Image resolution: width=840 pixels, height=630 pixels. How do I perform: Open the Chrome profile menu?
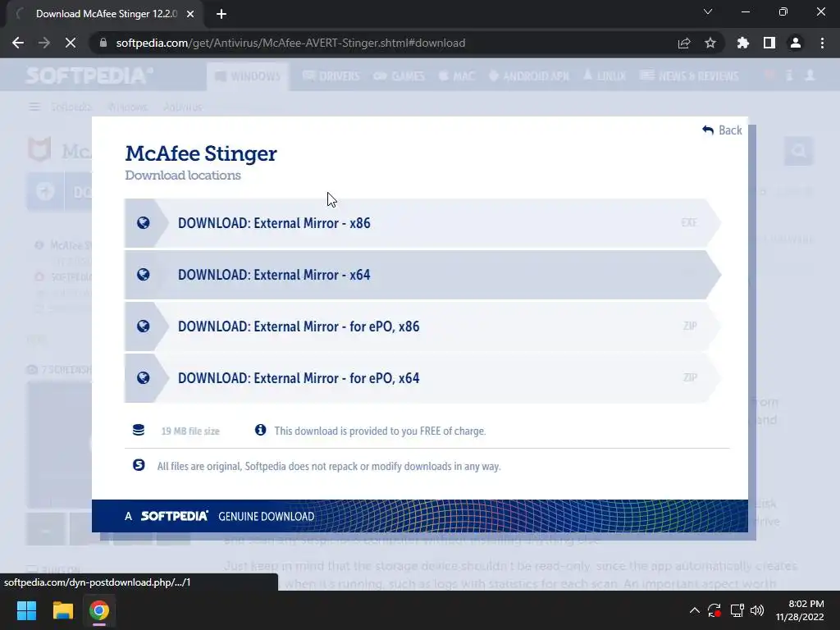(x=796, y=43)
